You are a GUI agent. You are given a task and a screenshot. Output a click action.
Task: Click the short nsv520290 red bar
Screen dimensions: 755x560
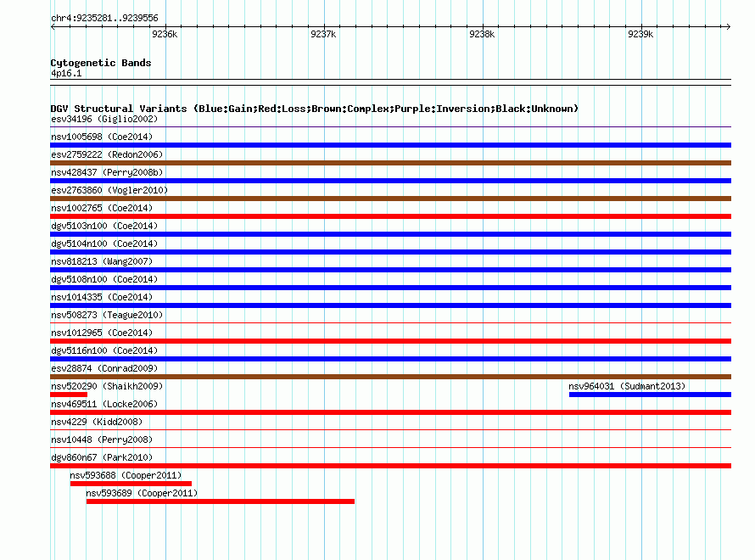pos(69,395)
